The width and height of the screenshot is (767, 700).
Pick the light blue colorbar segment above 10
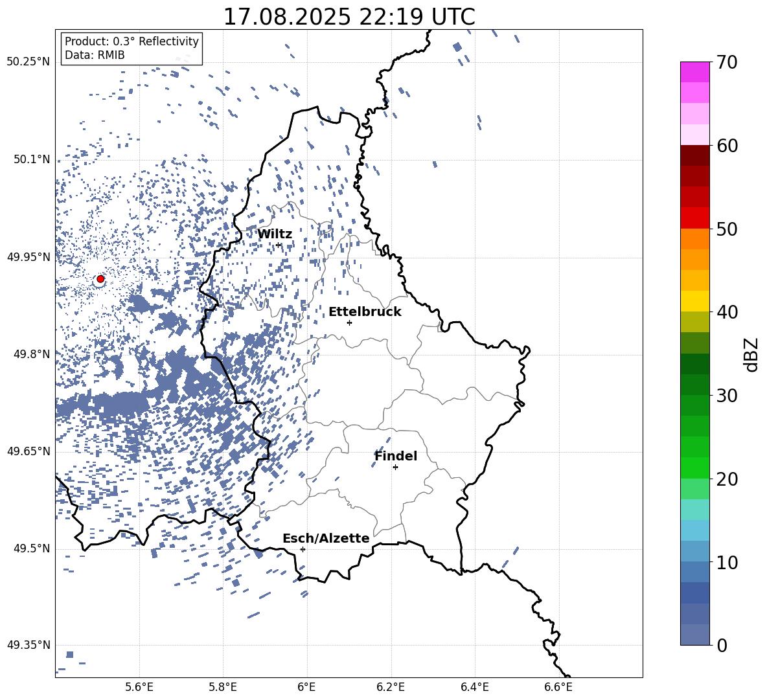pyautogui.click(x=694, y=530)
